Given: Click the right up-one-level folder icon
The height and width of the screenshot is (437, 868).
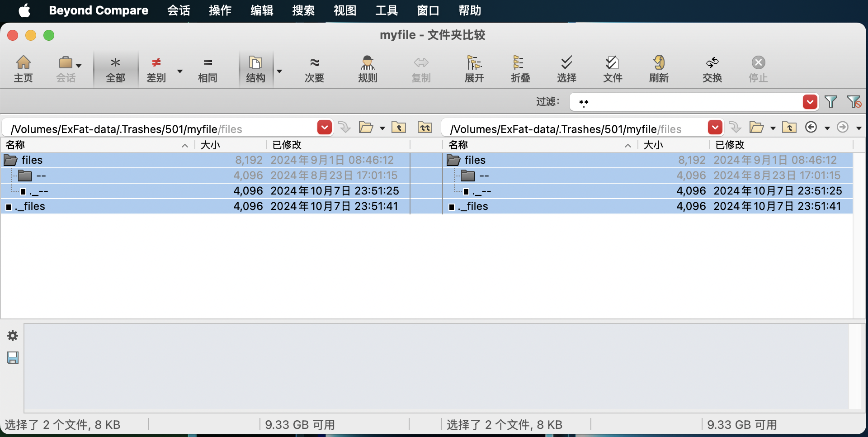Looking at the screenshot, I should [789, 128].
